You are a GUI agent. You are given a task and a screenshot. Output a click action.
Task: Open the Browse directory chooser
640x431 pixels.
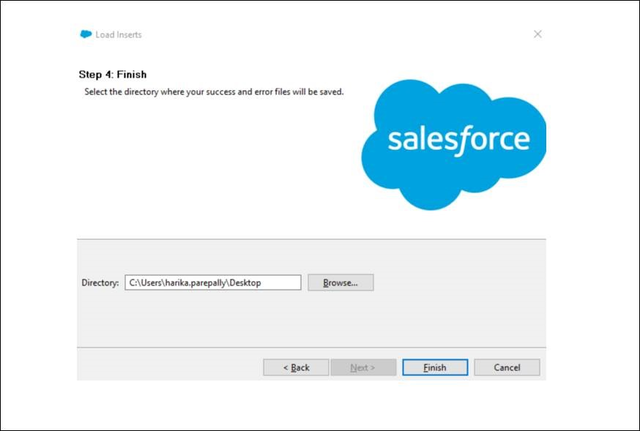point(340,283)
